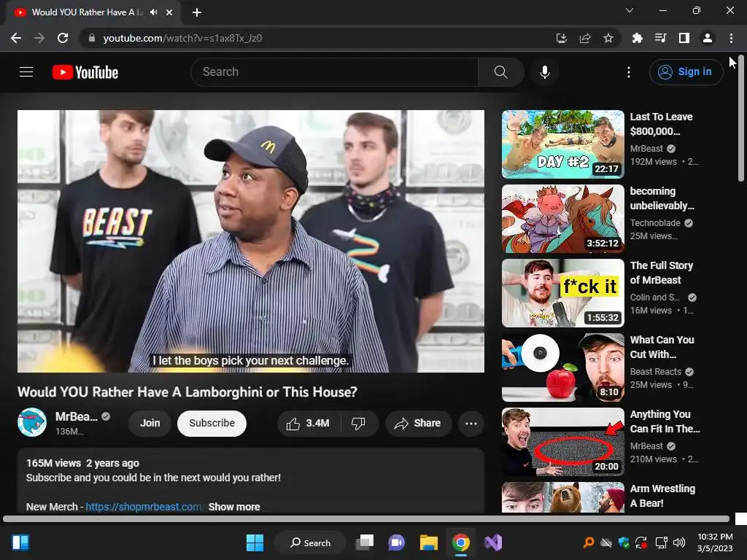Screen dimensions: 747x560
Task: Open the Technoblade becoming unbelievably video thumbnail
Action: tap(562, 219)
